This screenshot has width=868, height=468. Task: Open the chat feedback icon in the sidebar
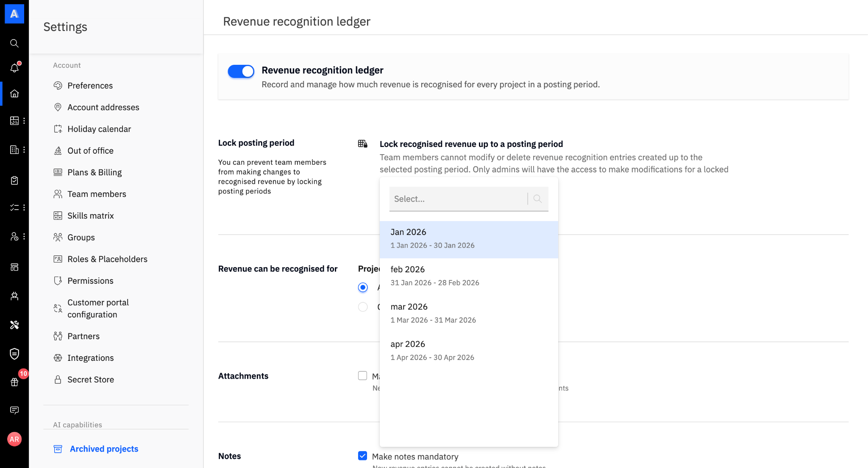(x=14, y=410)
